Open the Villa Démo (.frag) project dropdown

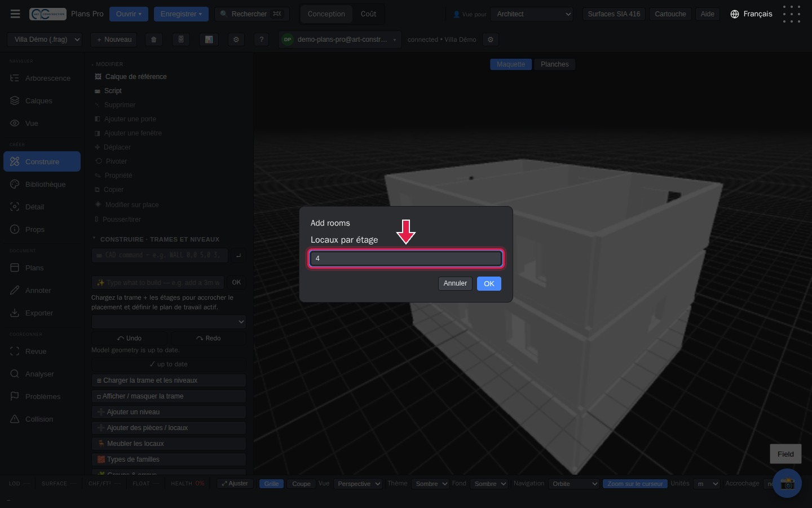click(x=45, y=40)
